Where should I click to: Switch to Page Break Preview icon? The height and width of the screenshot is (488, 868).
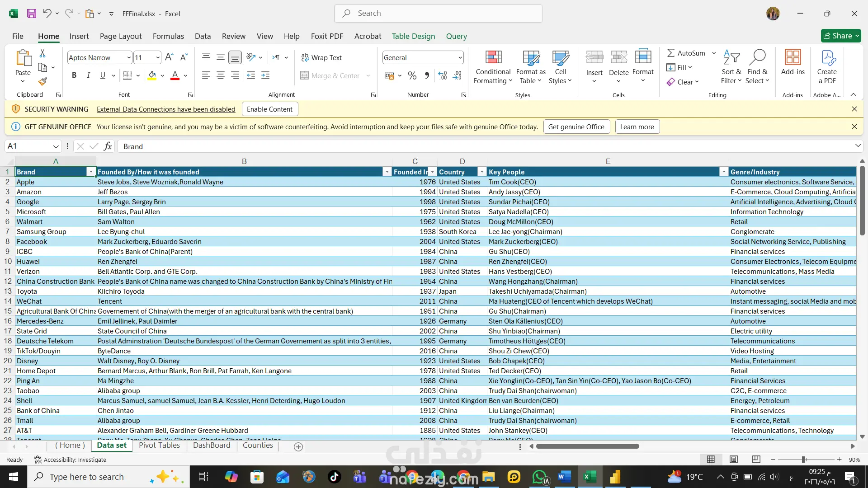coord(756,460)
